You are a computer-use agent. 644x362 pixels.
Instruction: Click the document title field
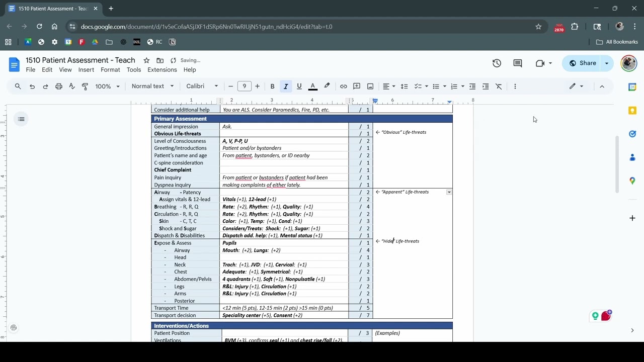80,60
